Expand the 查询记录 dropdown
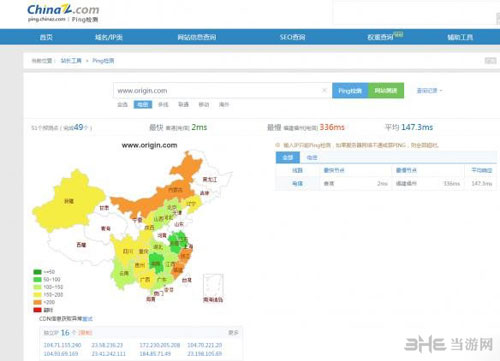 (x=429, y=90)
